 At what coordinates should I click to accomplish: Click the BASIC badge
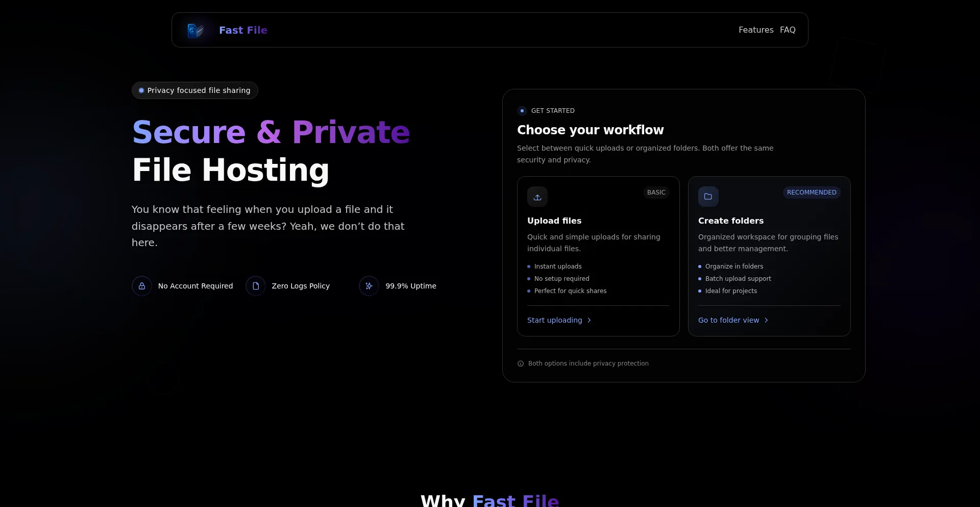(656, 192)
